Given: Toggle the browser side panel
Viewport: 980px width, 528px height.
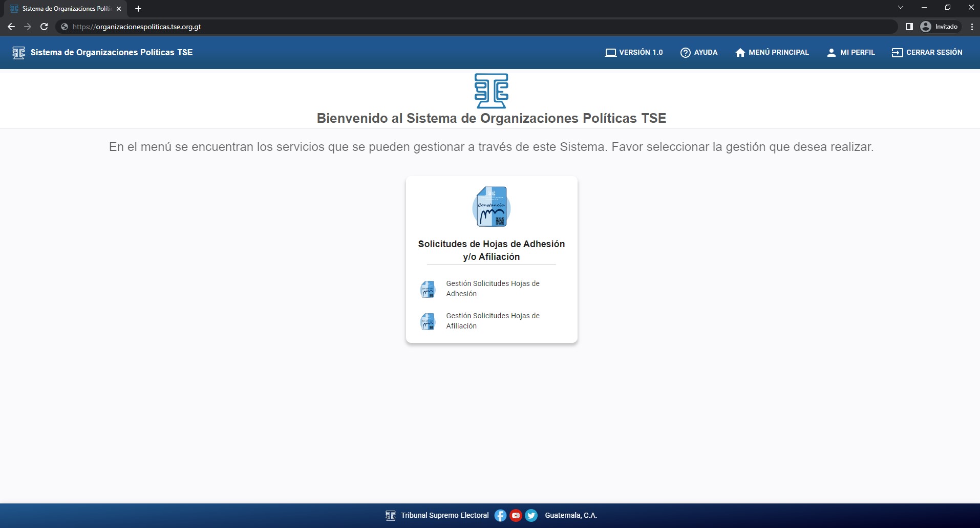Looking at the screenshot, I should (x=910, y=27).
